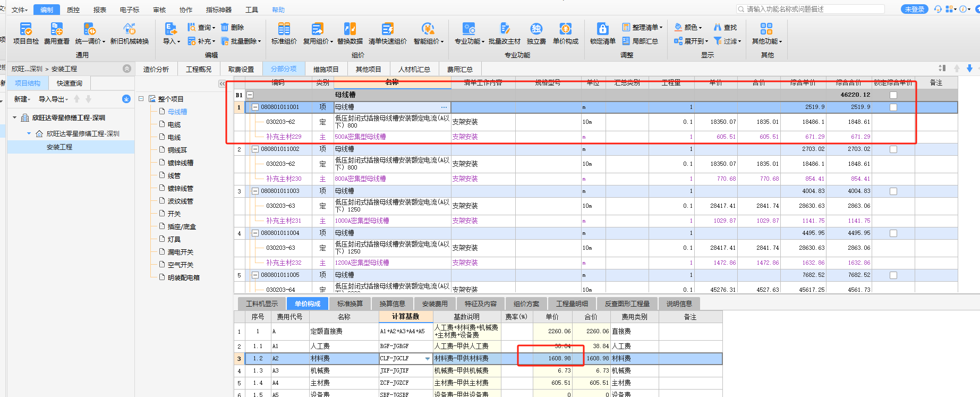This screenshot has width=980, height=397.
Task: Click the row height adjust icon above table
Action: pos(942,68)
